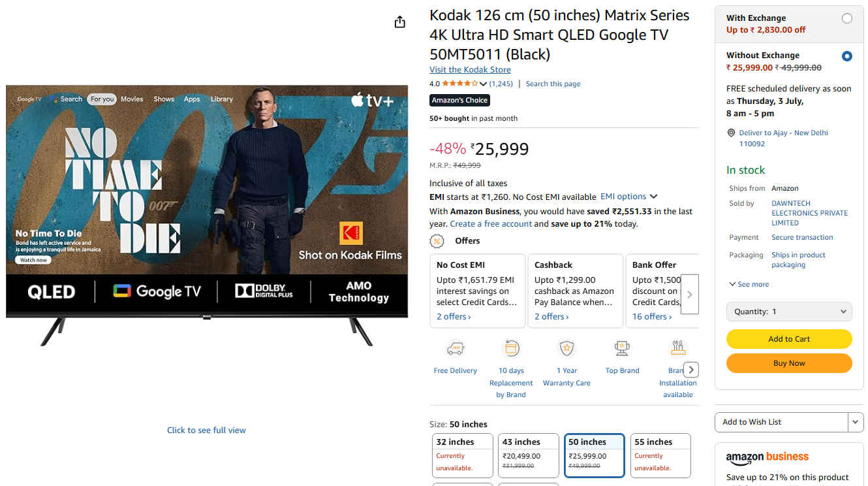The image size is (868, 486).
Task: Open the Add to Wish List dropdown arrow
Action: coord(856,422)
